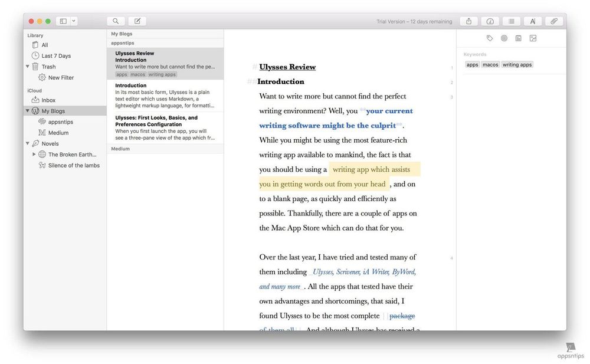Share the sheet via the share icon
The image size is (590, 364).
pyautogui.click(x=468, y=21)
